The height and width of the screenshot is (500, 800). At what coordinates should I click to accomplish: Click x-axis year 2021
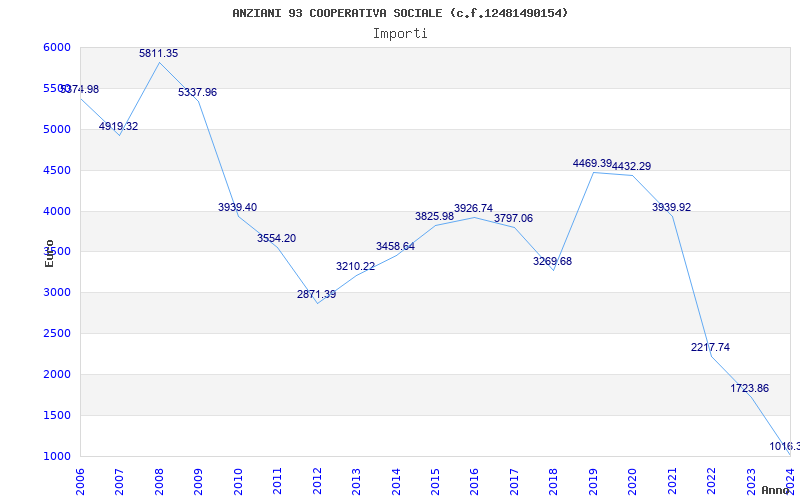[672, 482]
